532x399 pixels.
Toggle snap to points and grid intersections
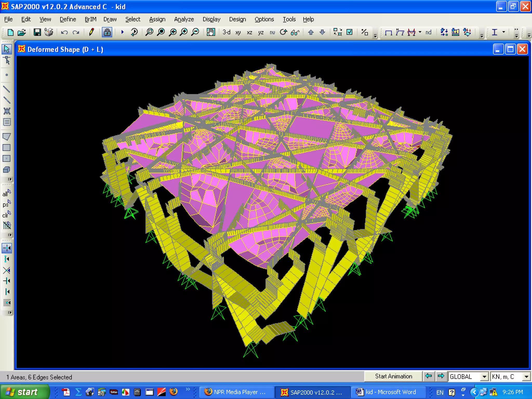point(7,248)
